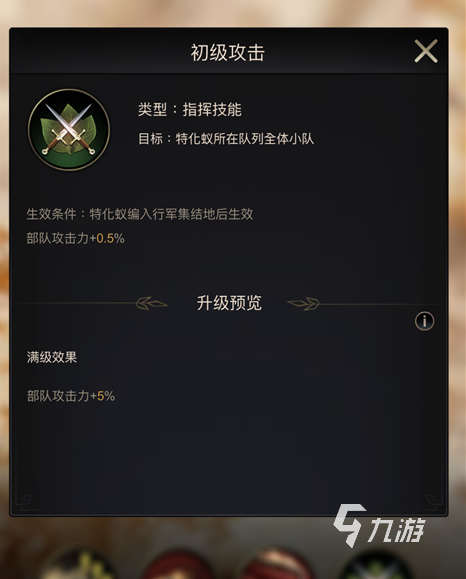This screenshot has height=579, width=466.
Task: Click the 部队攻击力+5% max level effect
Action: pos(71,396)
